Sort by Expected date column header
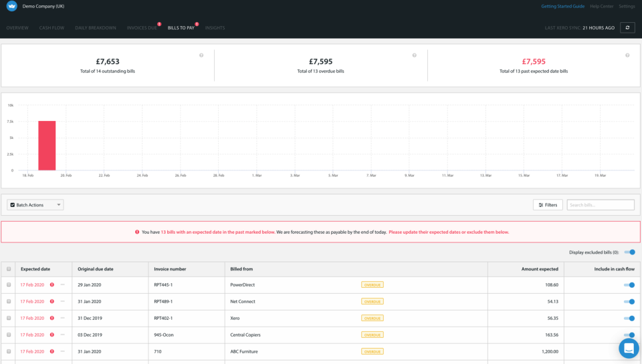The width and height of the screenshot is (642, 364). click(x=35, y=269)
